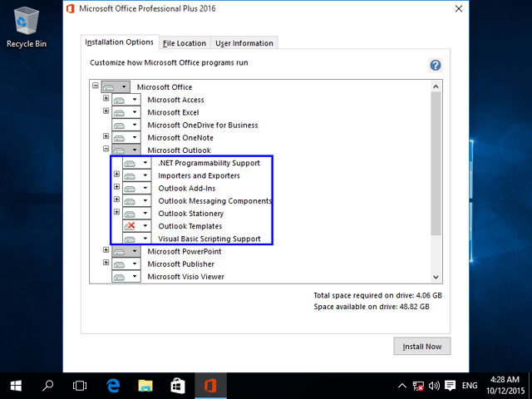Switch to the Installation Options tab
The height and width of the screenshot is (399, 532).
click(120, 42)
